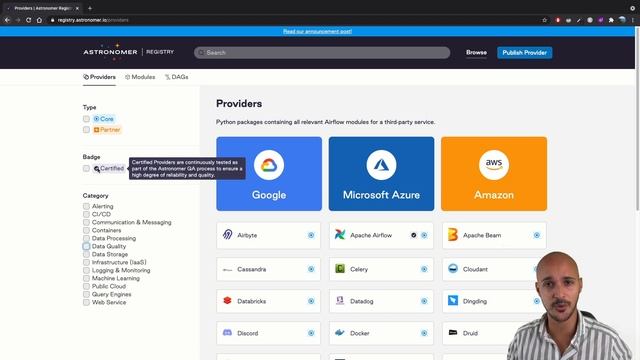Click the browser back arrow
Viewport: 640px width, 360px height.
click(7, 20)
